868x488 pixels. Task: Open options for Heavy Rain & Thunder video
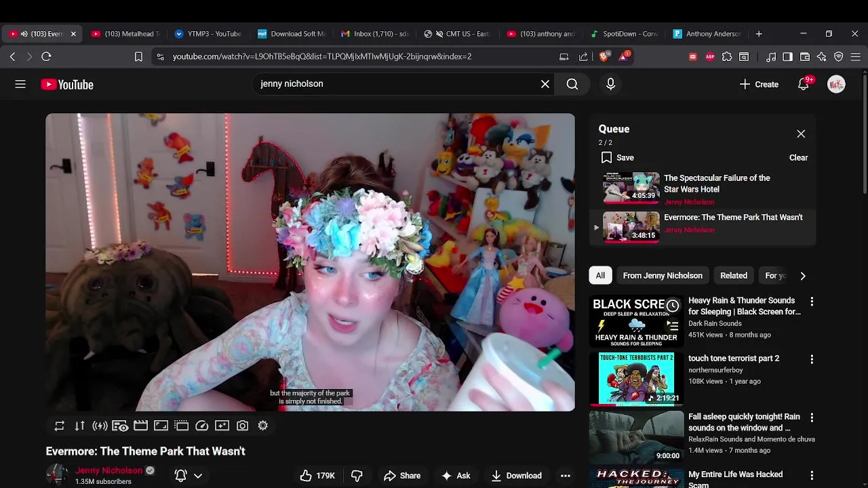point(812,301)
